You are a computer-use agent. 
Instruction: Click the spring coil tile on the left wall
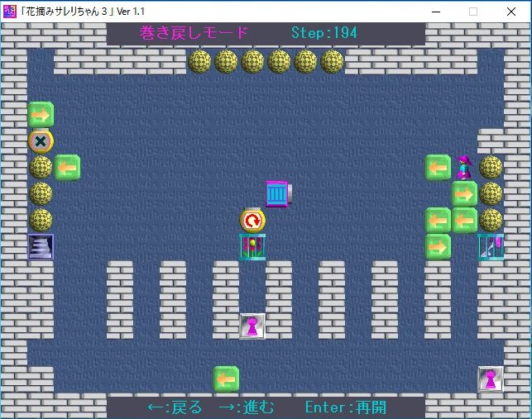coord(41,247)
